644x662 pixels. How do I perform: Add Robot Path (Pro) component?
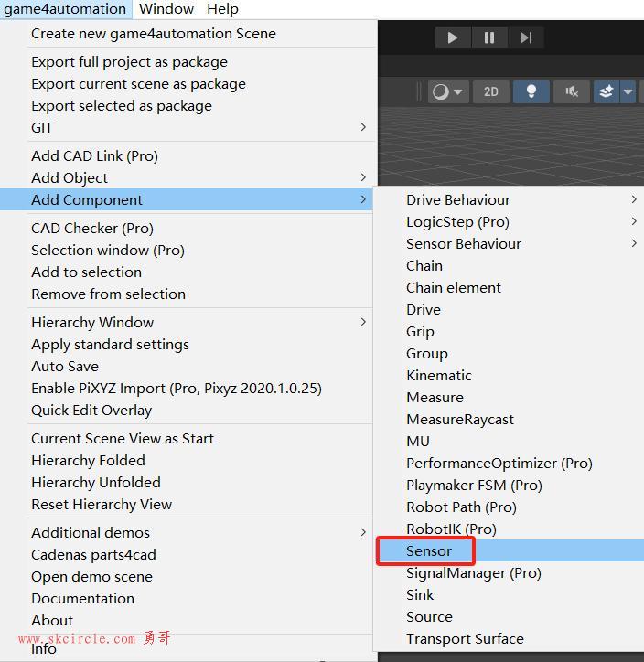click(x=509, y=507)
